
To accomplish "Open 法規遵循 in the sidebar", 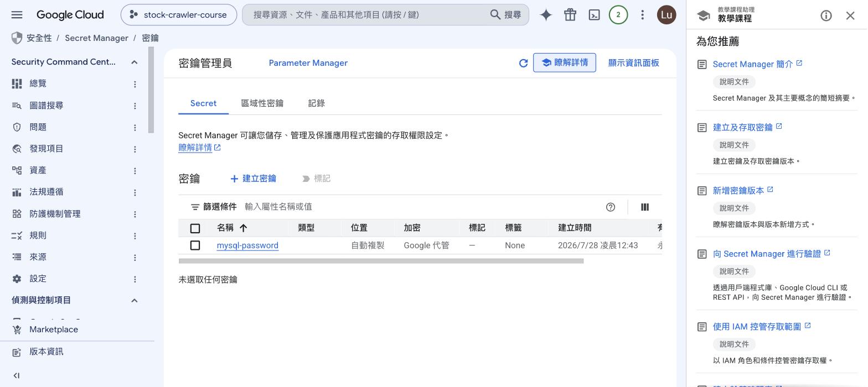I will click(46, 192).
